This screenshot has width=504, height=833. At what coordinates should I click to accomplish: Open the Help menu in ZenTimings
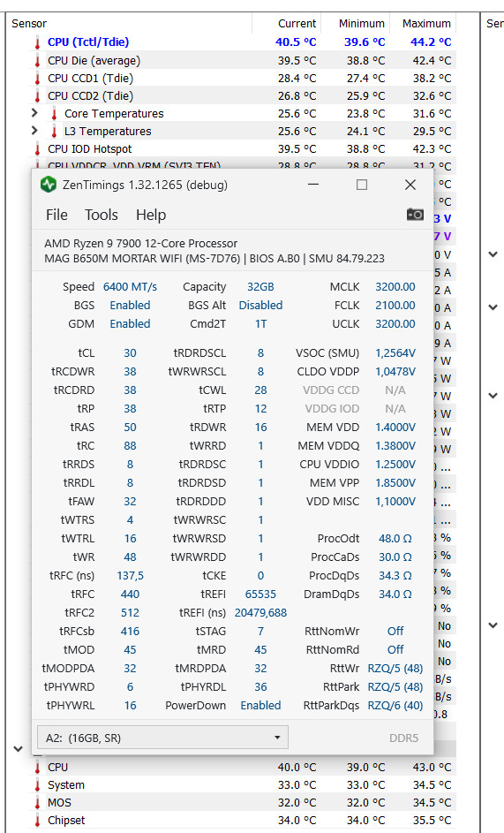151,215
